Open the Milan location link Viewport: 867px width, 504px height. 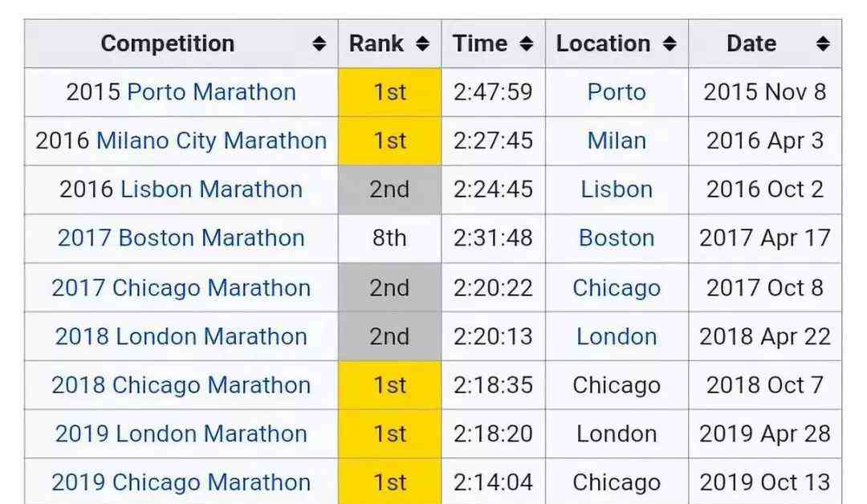(617, 141)
